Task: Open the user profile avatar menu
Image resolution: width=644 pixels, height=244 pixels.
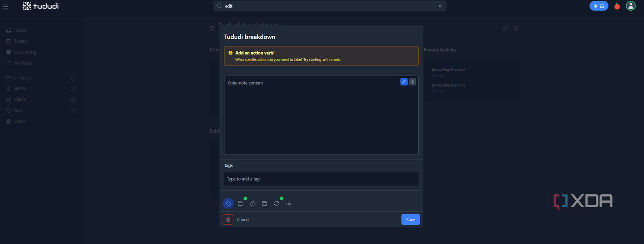Action: [631, 6]
